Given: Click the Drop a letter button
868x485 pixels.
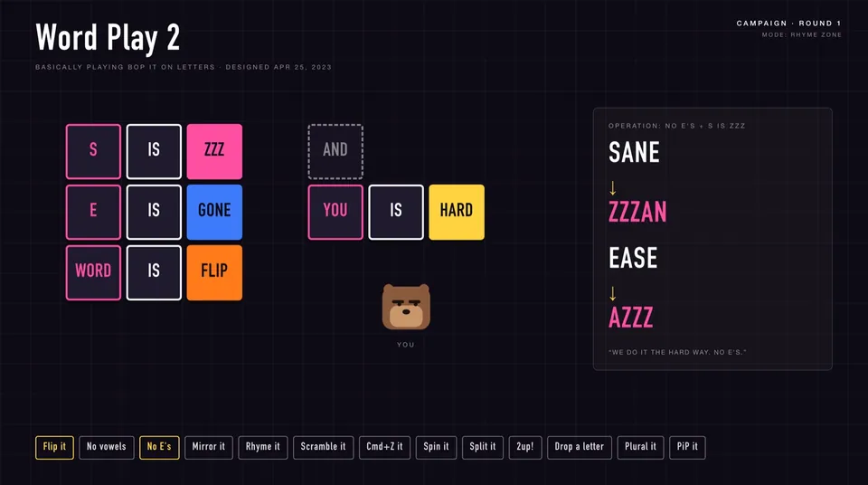Looking at the screenshot, I should (580, 447).
